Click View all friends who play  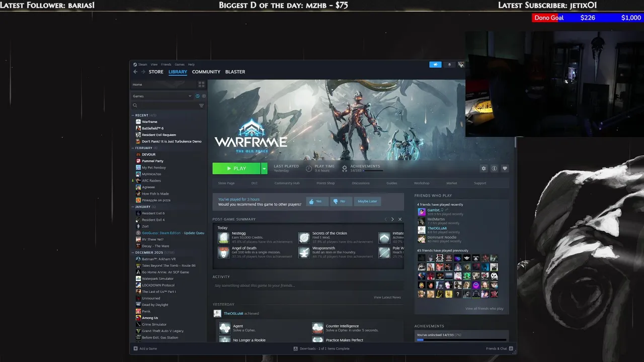click(484, 309)
